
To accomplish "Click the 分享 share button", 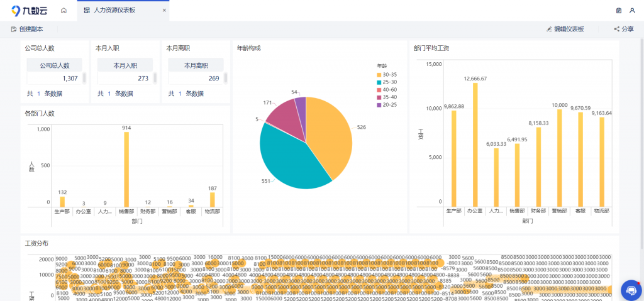I will click(623, 29).
